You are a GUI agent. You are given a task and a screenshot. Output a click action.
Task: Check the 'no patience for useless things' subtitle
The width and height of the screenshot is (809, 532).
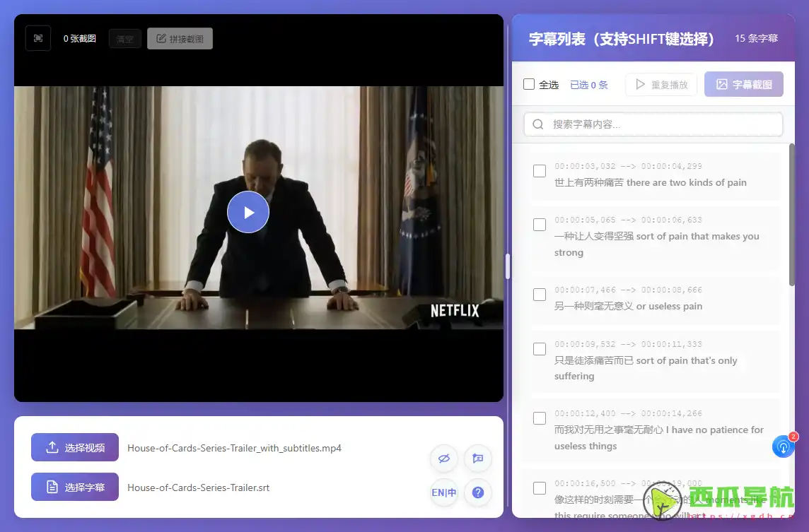tap(539, 418)
